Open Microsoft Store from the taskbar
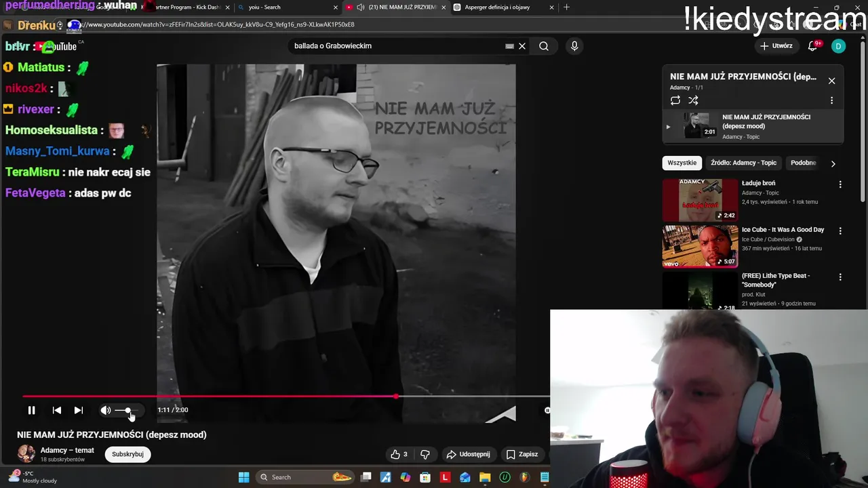Image resolution: width=868 pixels, height=488 pixels. [x=425, y=477]
